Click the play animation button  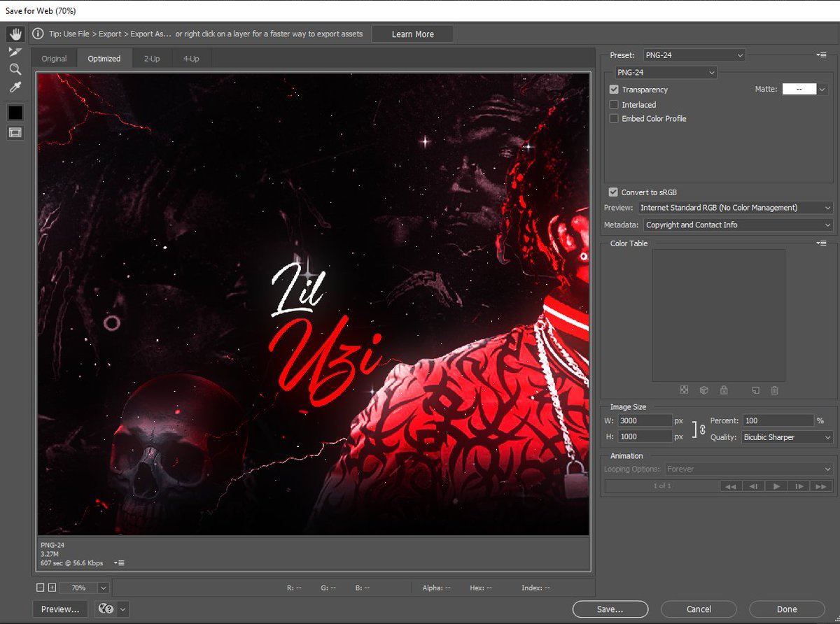tap(776, 486)
